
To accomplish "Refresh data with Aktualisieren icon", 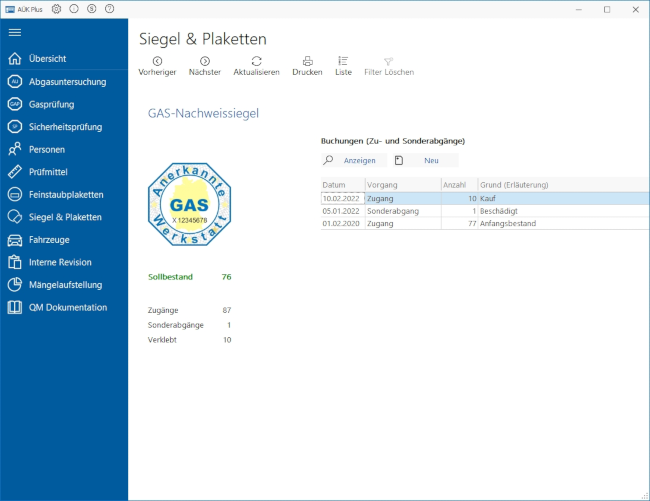I will coord(256,61).
